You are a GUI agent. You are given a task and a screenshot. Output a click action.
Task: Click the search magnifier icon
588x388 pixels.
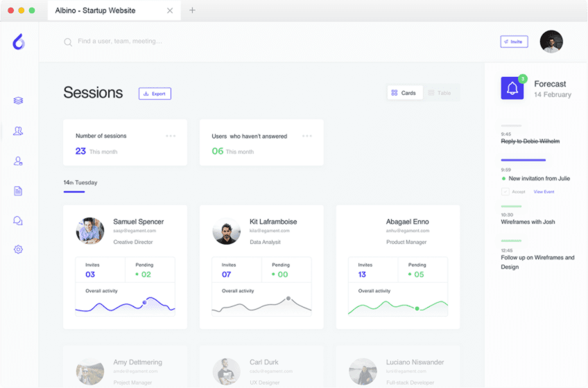point(68,42)
